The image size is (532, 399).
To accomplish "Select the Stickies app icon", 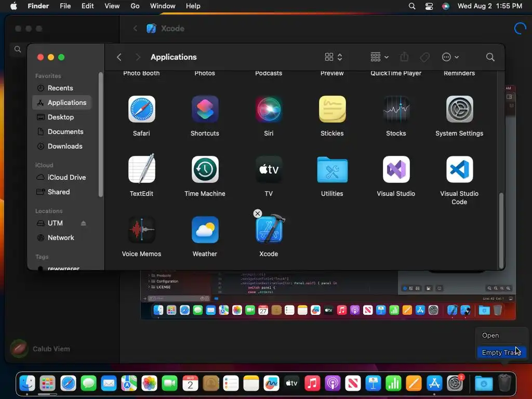I will tap(332, 109).
